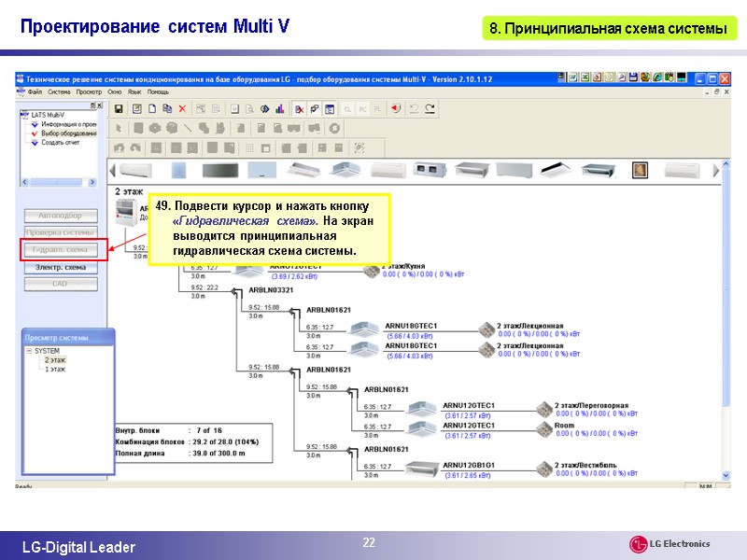The image size is (747, 560).
Task: Choose the 4-way ceiling cassette thumbnail
Action: (x=345, y=169)
